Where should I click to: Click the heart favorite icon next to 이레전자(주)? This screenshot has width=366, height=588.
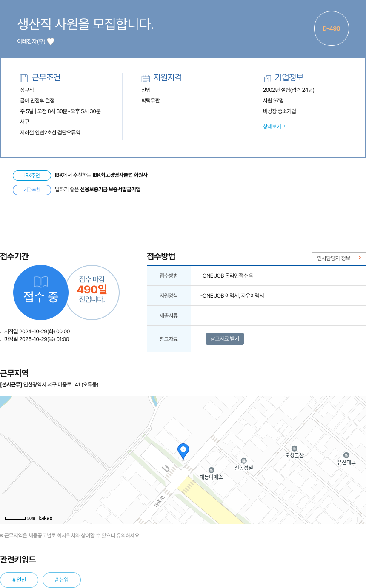tap(51, 42)
